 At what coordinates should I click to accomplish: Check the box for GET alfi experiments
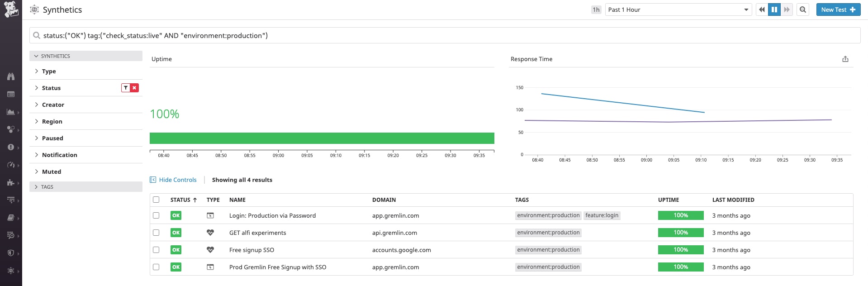click(156, 233)
